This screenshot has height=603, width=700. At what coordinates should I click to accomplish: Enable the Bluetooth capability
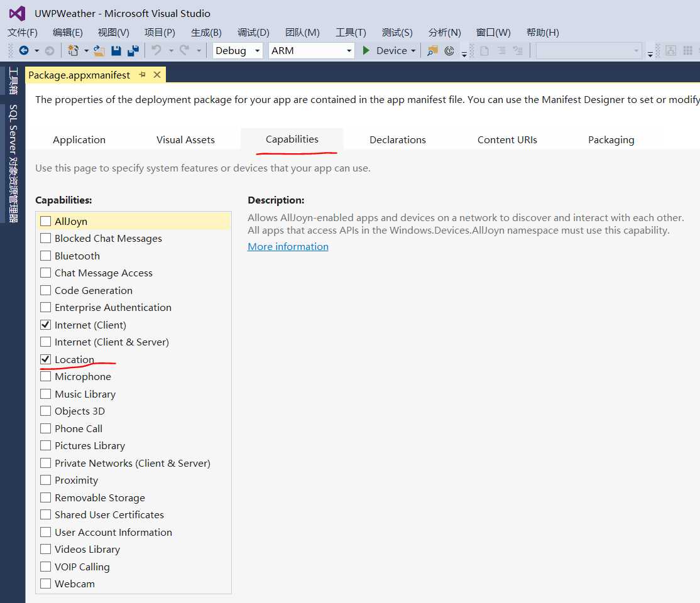click(x=45, y=256)
